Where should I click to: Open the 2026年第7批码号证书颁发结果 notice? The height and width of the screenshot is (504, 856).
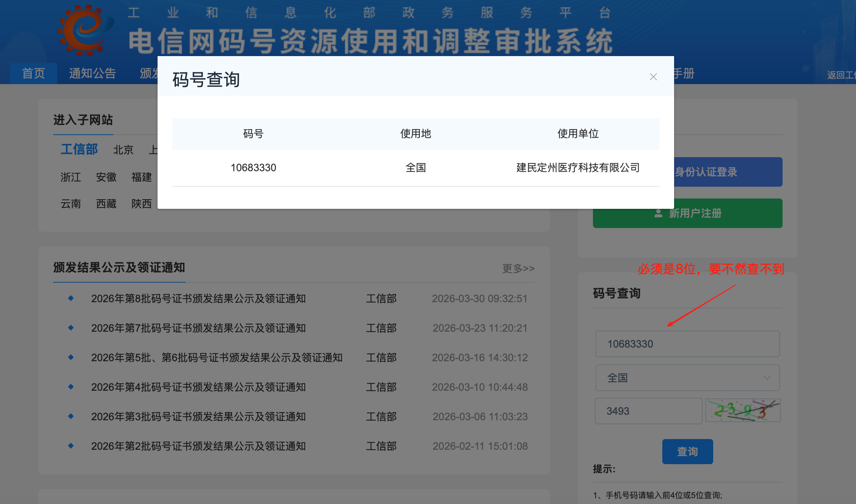point(199,328)
